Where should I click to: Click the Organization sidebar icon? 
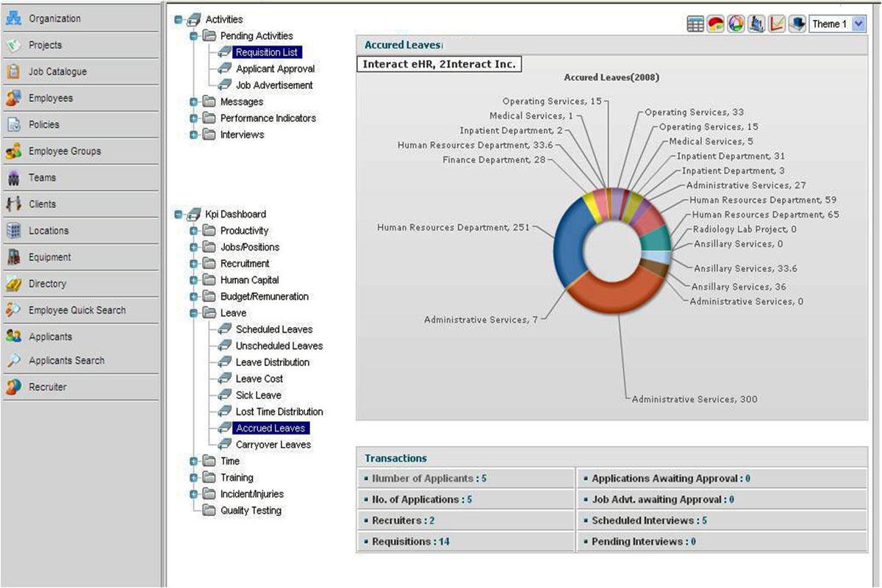click(x=13, y=18)
